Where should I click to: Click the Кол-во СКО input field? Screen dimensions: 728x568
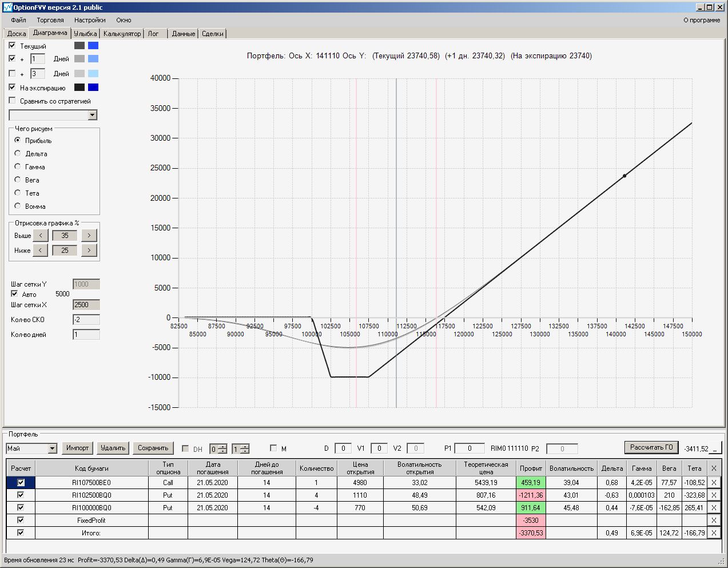pos(86,320)
